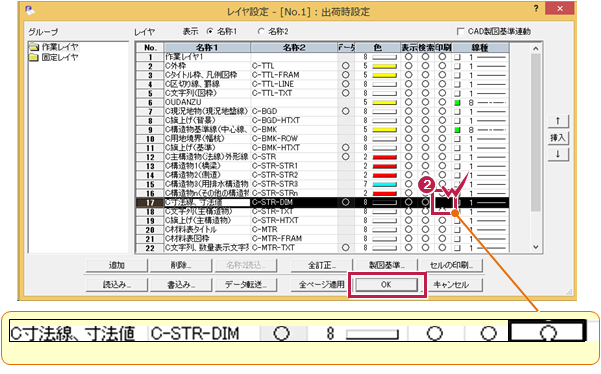
Task: Select layer row 20 C材料表タイトル
Action: click(x=322, y=230)
